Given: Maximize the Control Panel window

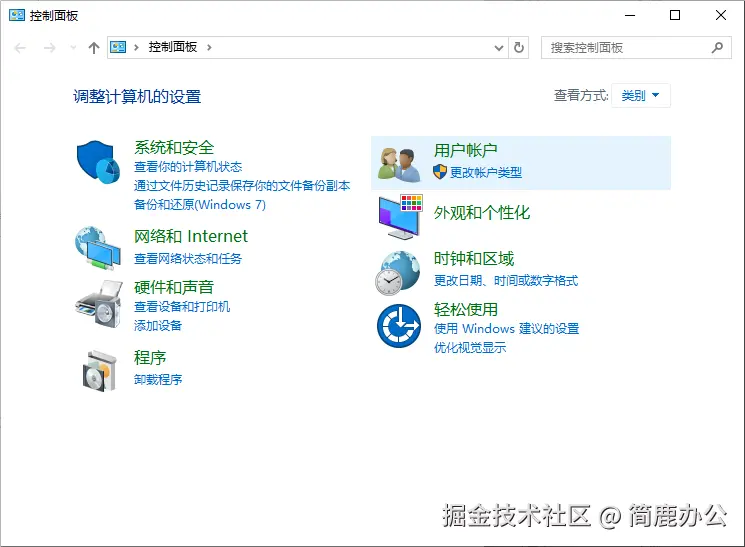Looking at the screenshot, I should click(x=675, y=15).
